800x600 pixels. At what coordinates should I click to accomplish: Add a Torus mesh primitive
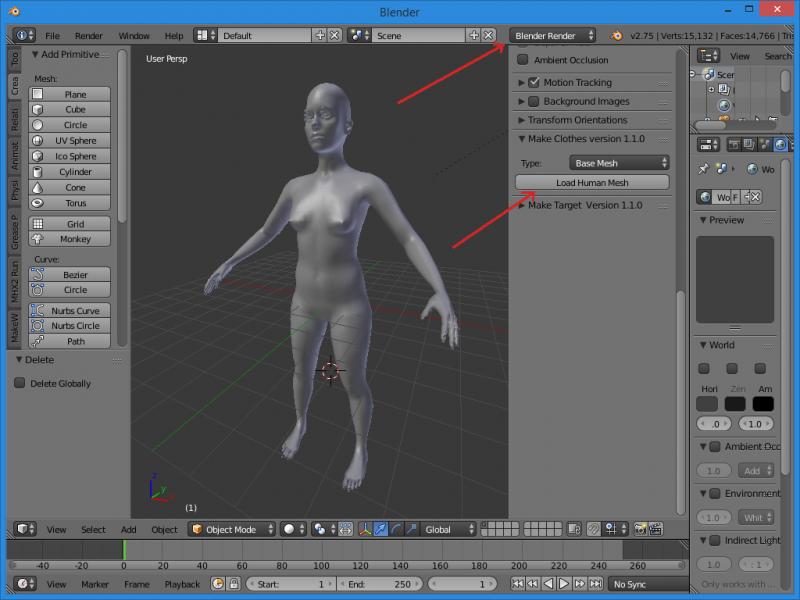pos(75,203)
